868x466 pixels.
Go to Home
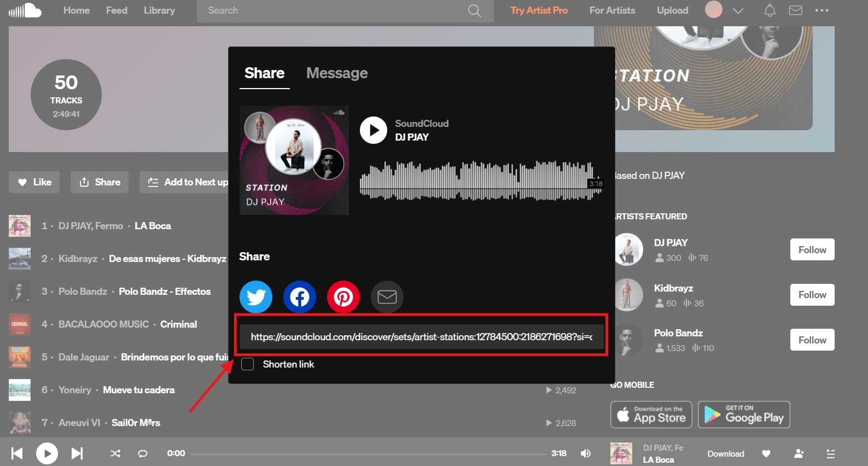(x=77, y=10)
